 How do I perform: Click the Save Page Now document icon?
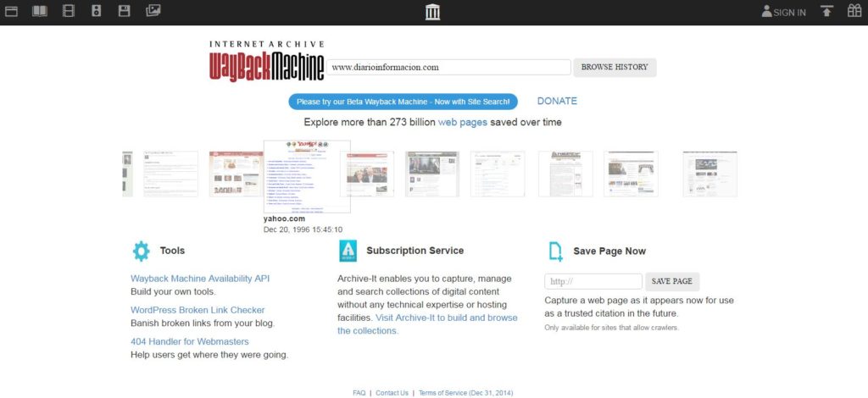coord(556,252)
